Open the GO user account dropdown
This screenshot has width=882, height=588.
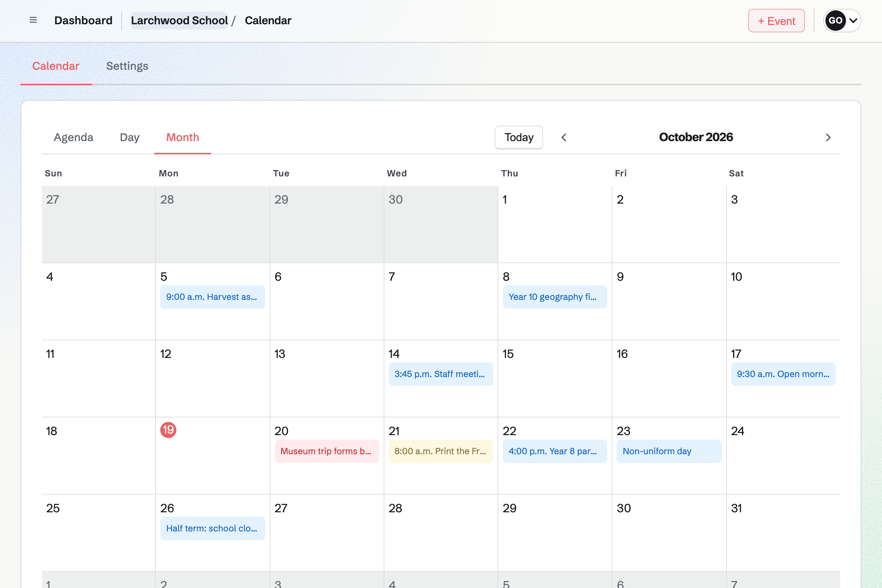(x=842, y=21)
